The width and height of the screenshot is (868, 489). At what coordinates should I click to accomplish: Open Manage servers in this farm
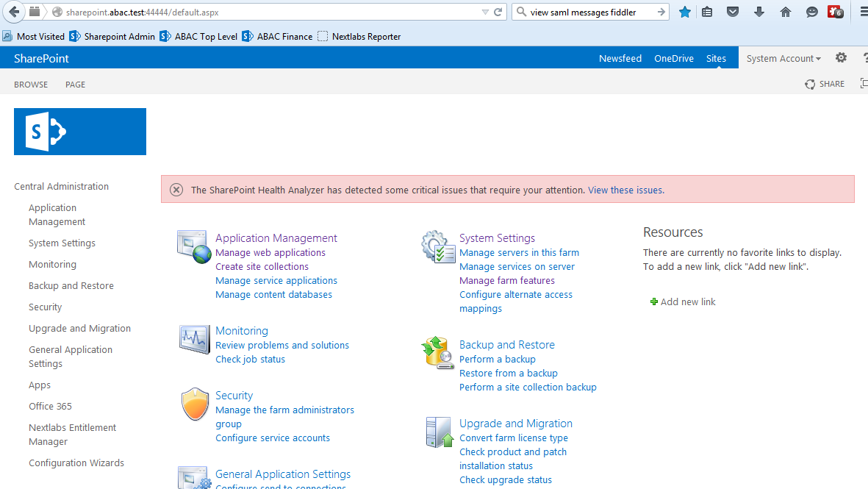coord(519,252)
